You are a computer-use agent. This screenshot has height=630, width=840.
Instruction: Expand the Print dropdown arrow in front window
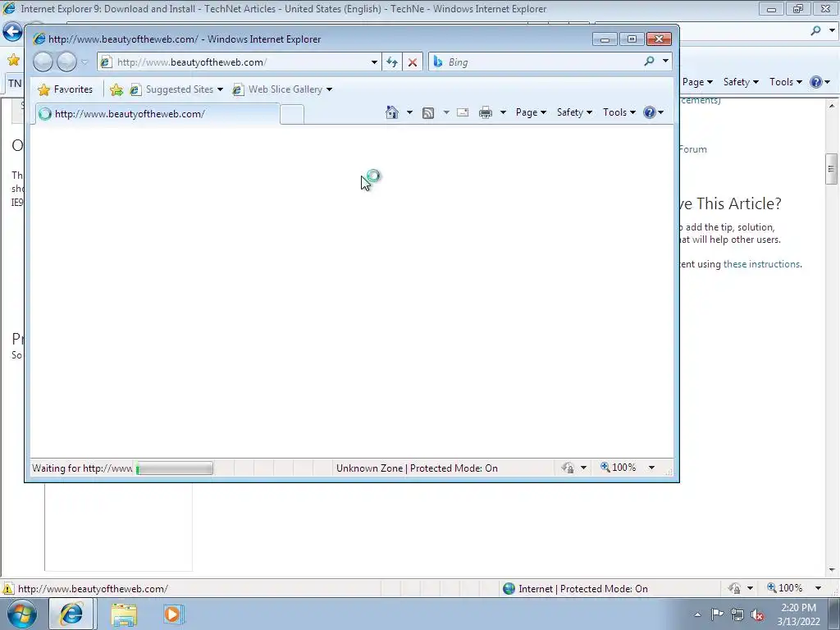point(503,112)
